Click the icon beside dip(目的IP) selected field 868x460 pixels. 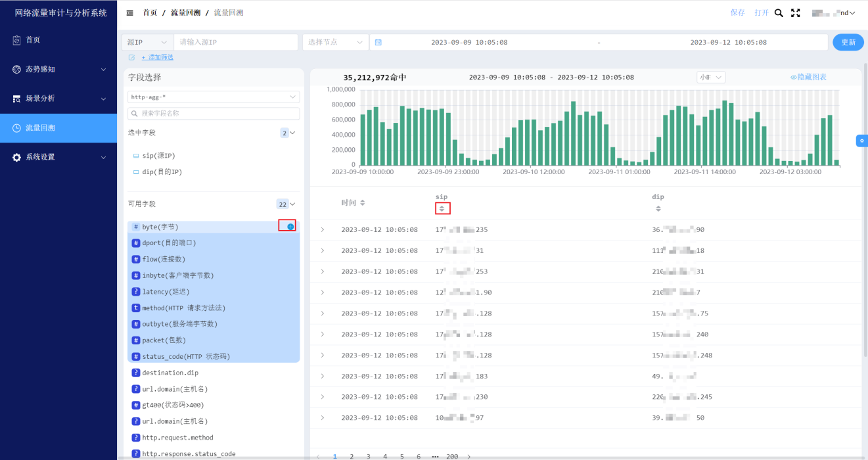coord(136,172)
